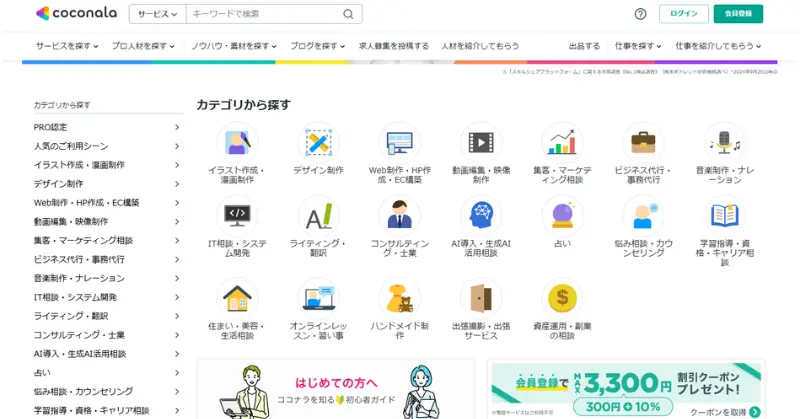Open the イラスト作成・漫画制作 category icon
The height and width of the screenshot is (419, 800).
click(237, 143)
